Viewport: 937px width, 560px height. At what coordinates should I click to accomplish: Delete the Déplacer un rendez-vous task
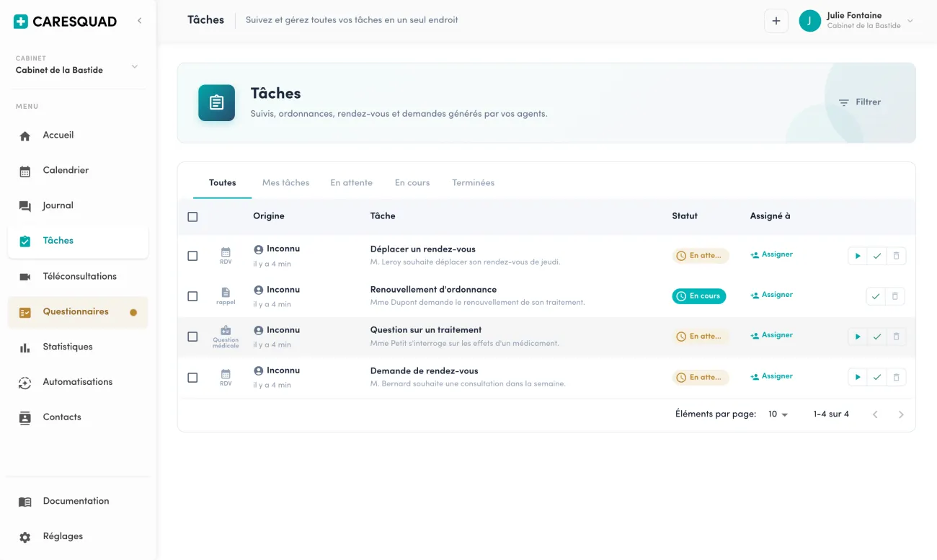896,256
